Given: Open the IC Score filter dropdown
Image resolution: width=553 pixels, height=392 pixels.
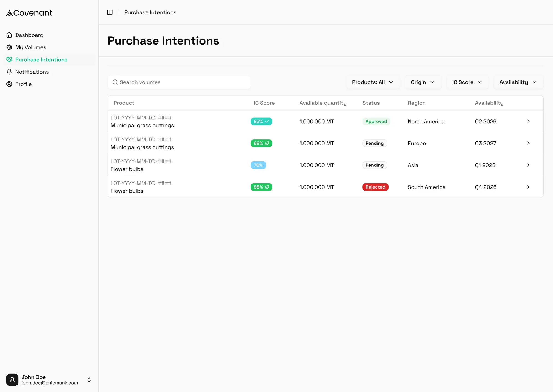Looking at the screenshot, I should tap(467, 82).
